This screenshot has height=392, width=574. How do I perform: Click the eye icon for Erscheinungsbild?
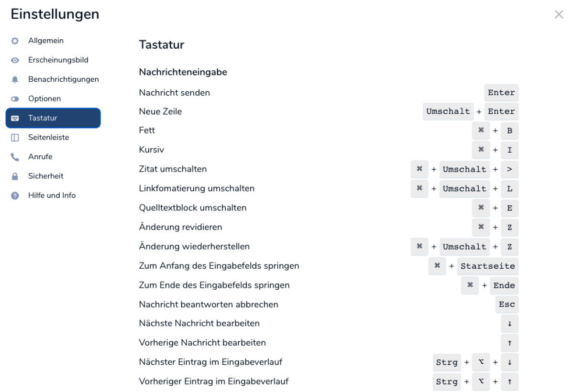click(x=15, y=60)
